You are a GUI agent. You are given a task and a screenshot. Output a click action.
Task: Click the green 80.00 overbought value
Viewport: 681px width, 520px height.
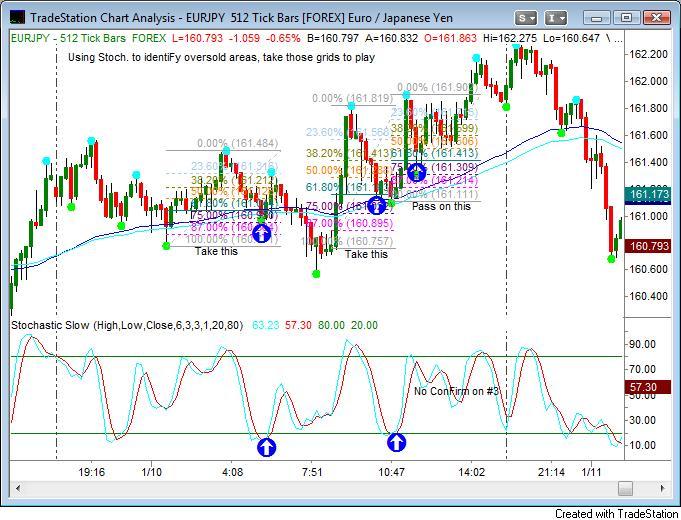click(x=331, y=325)
